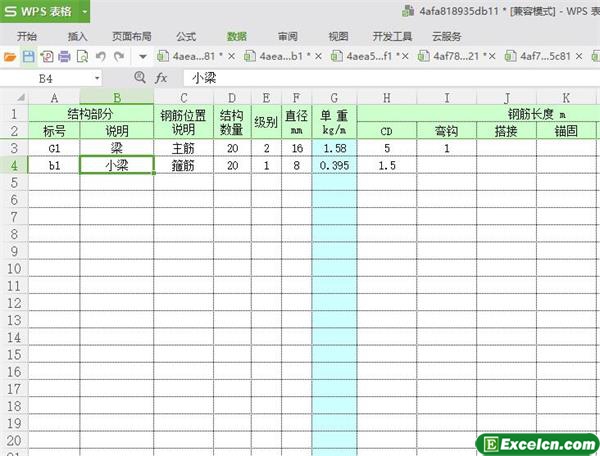The width and height of the screenshot is (600, 456).
Task: Click the select-all corner triangle
Action: [20, 98]
